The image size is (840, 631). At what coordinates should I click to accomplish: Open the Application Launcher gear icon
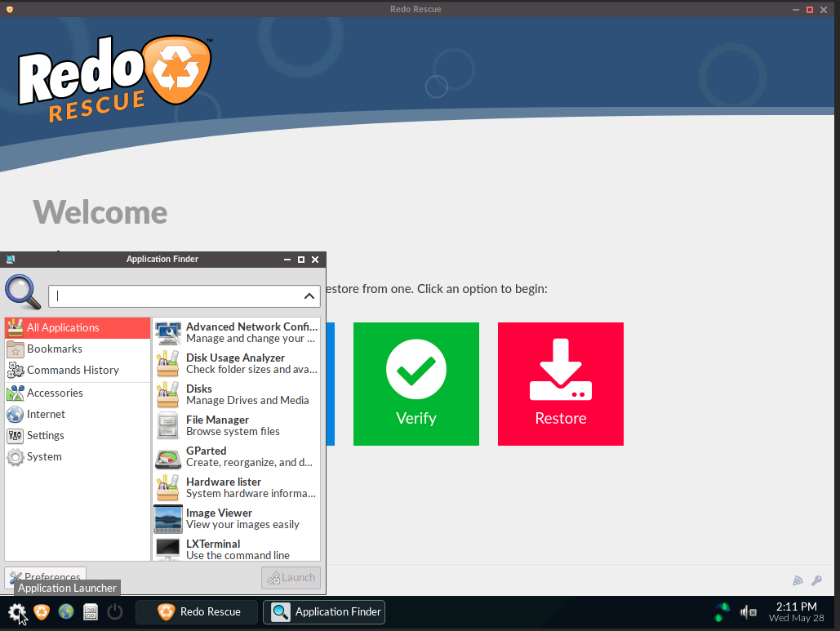pyautogui.click(x=16, y=611)
